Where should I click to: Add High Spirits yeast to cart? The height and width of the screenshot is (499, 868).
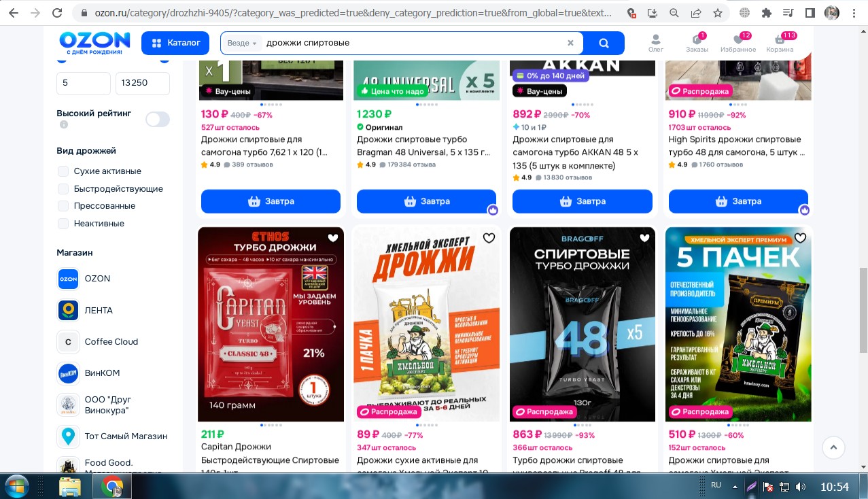coord(738,201)
